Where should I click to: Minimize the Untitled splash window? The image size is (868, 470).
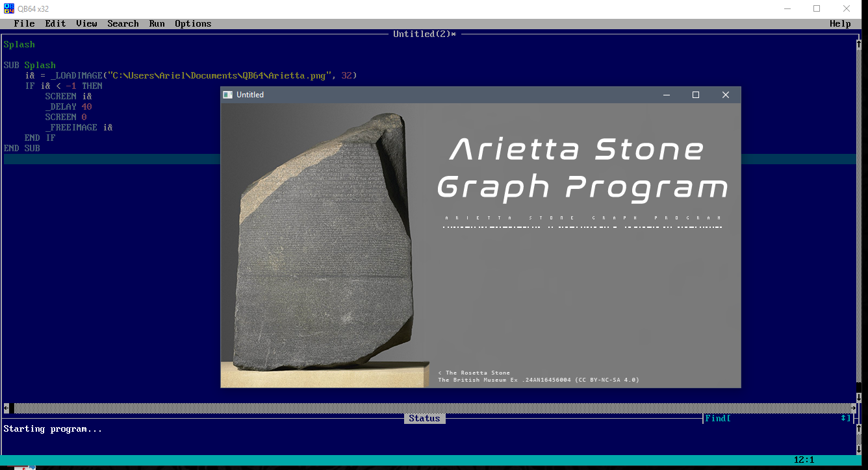[x=667, y=95]
